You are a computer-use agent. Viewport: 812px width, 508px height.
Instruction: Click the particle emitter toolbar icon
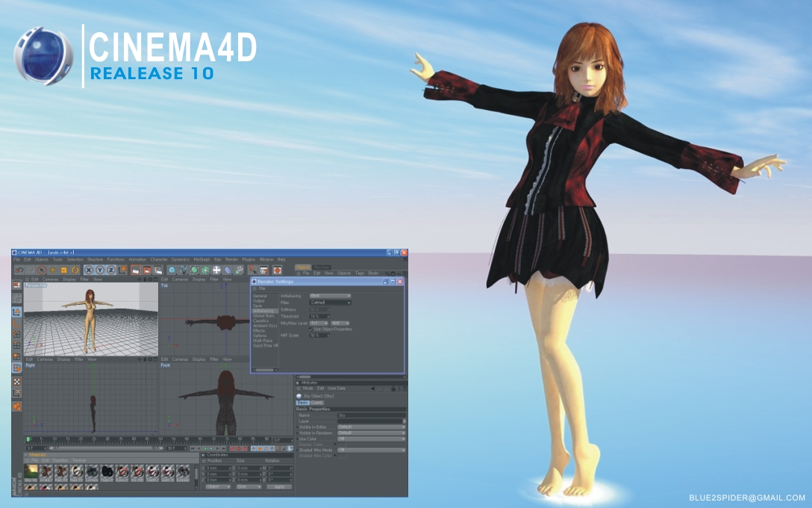(x=240, y=270)
